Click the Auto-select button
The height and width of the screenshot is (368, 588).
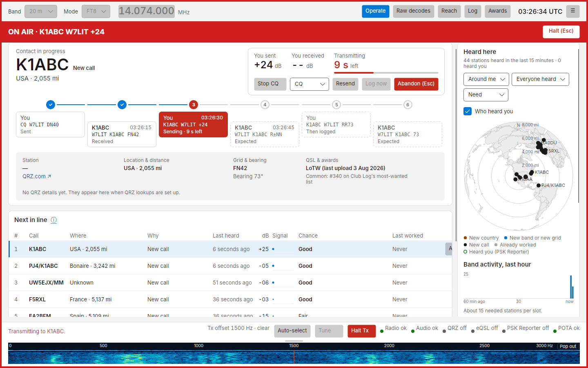click(292, 331)
